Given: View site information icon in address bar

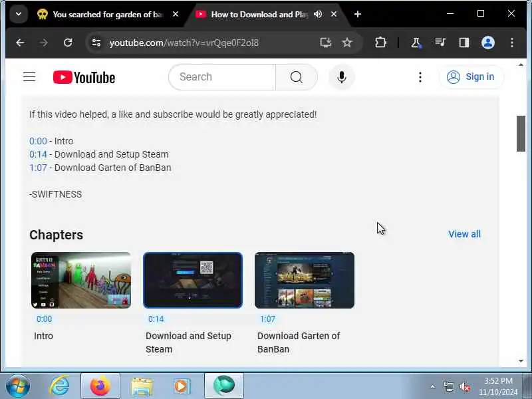Looking at the screenshot, I should tap(96, 43).
